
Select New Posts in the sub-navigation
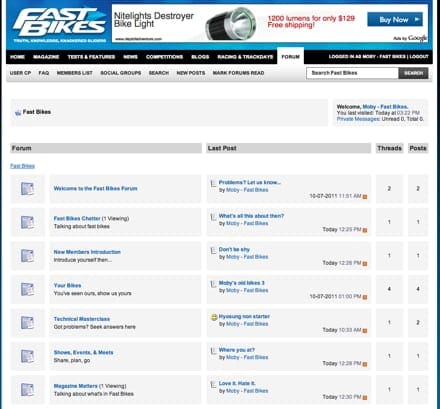(x=191, y=73)
